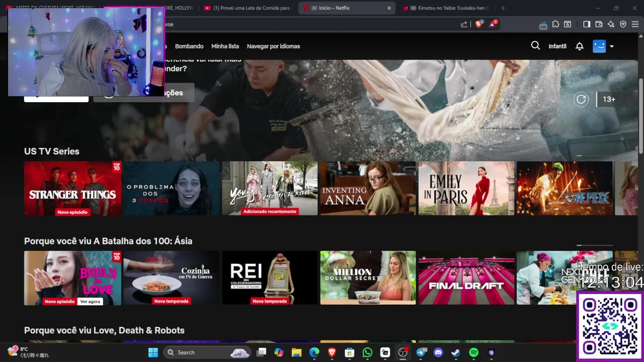Image resolution: width=644 pixels, height=362 pixels.
Task: Click Brave Rewards triangle icon
Action: (x=493, y=24)
